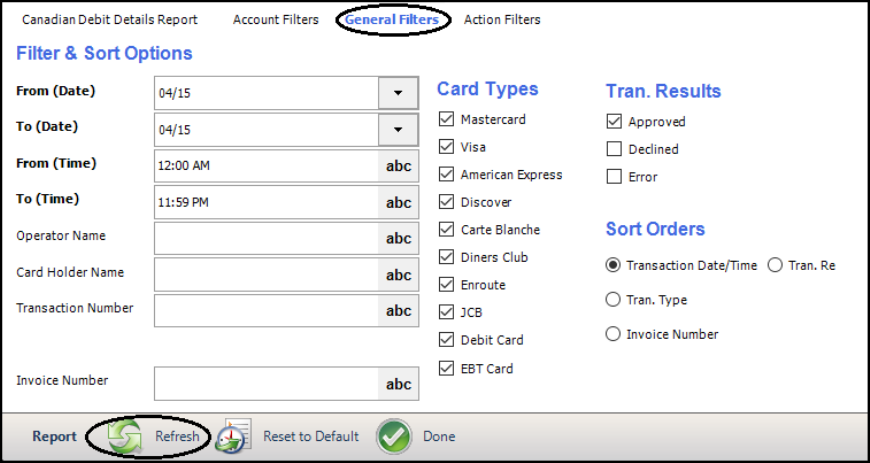Select the General Filters tab
This screenshot has height=463, width=870.
[392, 20]
